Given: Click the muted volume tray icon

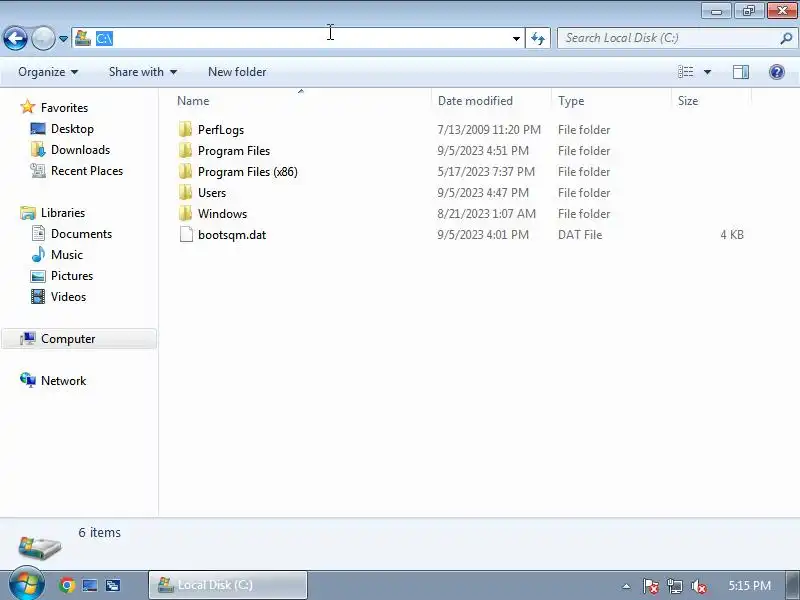Looking at the screenshot, I should click(x=698, y=586).
